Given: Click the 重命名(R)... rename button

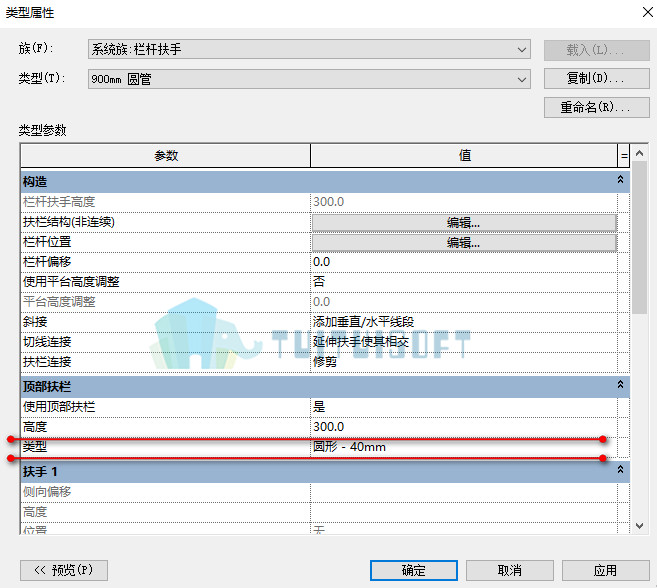Looking at the screenshot, I should (596, 108).
